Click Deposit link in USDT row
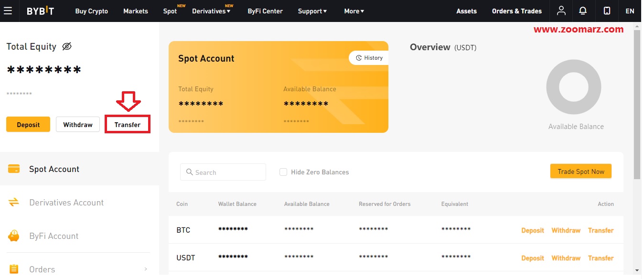The height and width of the screenshot is (279, 644). 533,258
